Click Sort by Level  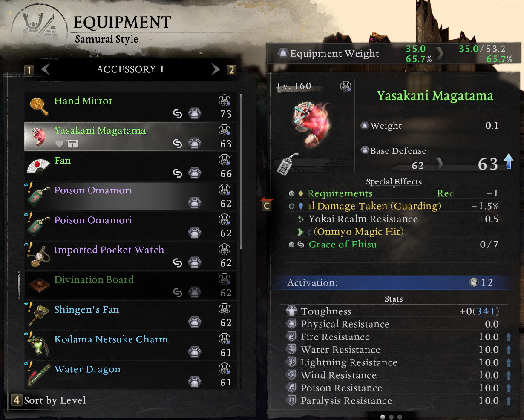tap(55, 400)
